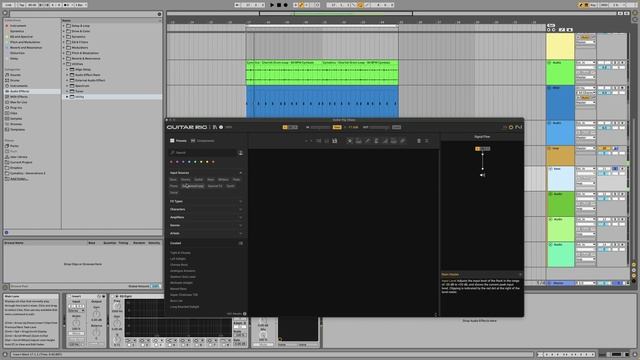Click the Stop button in Ableton transport
The image size is (640, 360).
tap(279, 5)
